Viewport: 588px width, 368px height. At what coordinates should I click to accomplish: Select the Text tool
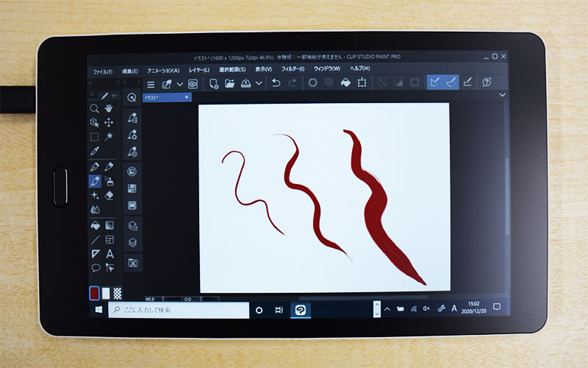pyautogui.click(x=110, y=254)
